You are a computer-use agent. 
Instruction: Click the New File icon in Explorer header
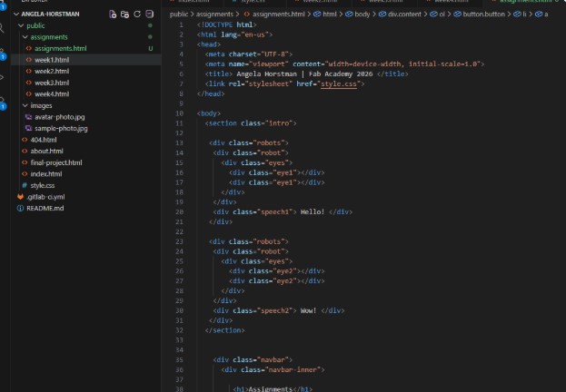113,14
